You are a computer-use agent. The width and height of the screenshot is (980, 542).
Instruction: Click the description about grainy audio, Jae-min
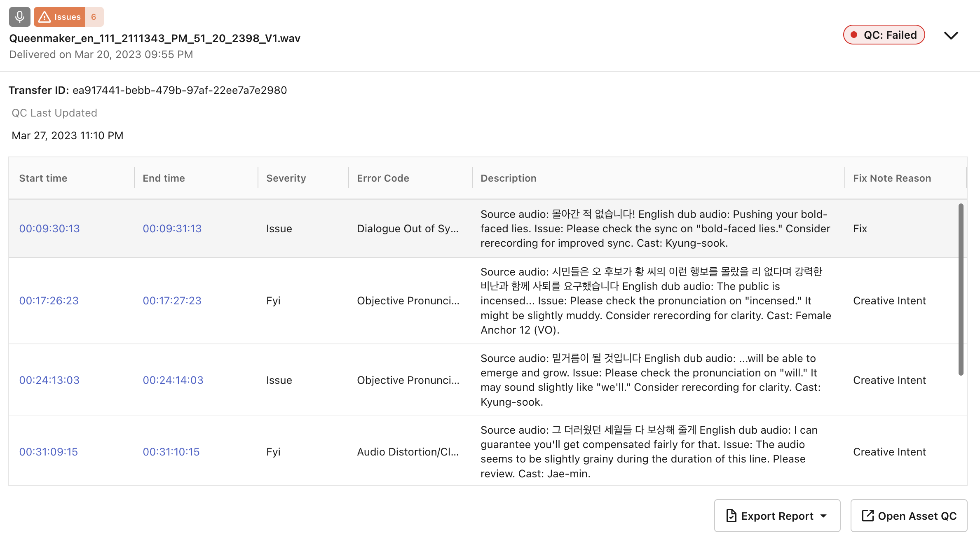[x=649, y=452]
